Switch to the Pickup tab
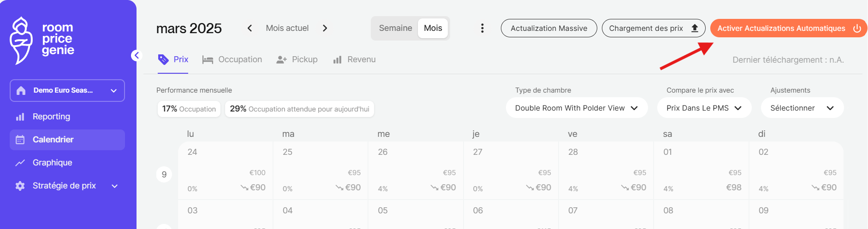868x229 pixels. tap(297, 59)
